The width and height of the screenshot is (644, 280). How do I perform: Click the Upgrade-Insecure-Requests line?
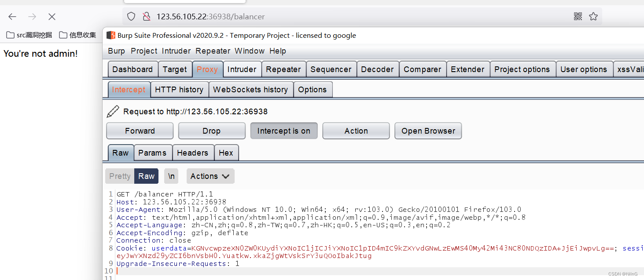pos(178,264)
